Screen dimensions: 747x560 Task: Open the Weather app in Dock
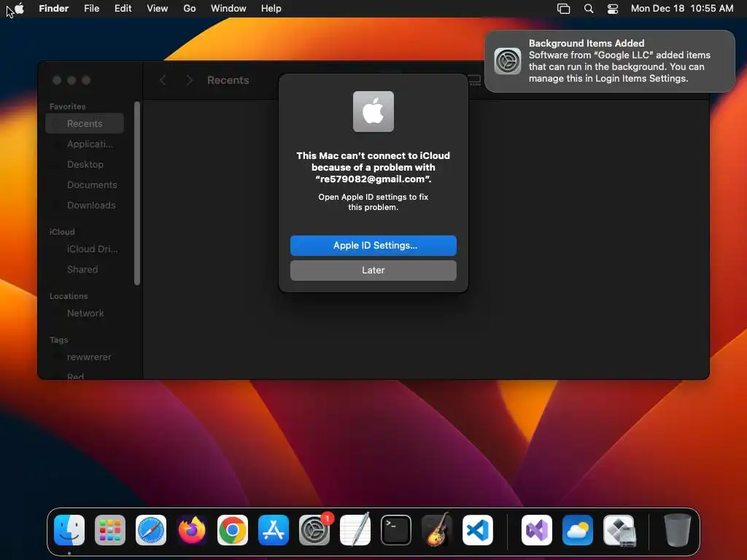tap(578, 530)
